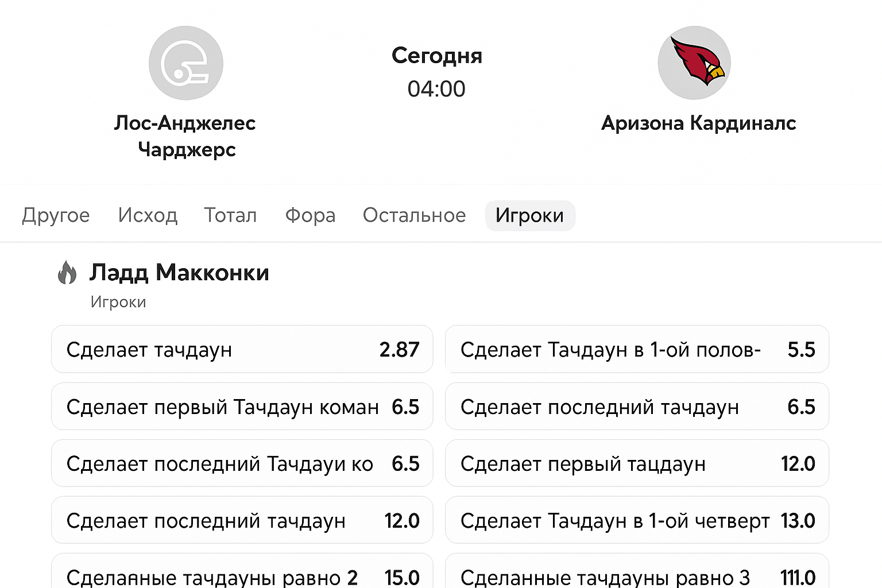Pick Сделает Тачдаун в 1-ой половине at 5.5

[637, 349]
